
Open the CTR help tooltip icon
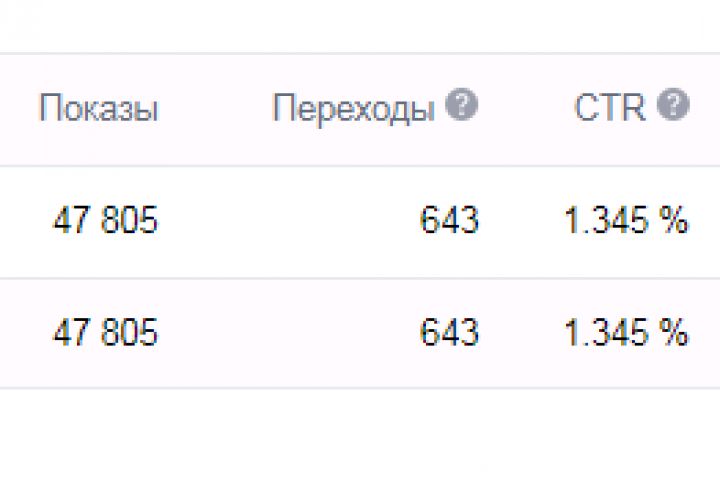674,107
